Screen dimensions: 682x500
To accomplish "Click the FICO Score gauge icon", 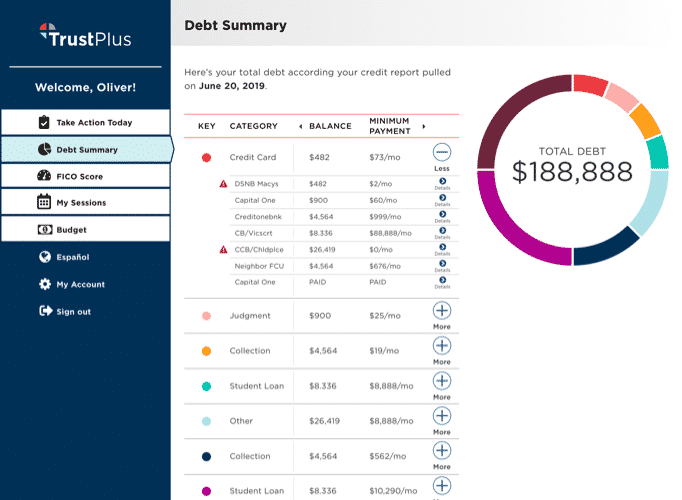I will pyautogui.click(x=44, y=176).
